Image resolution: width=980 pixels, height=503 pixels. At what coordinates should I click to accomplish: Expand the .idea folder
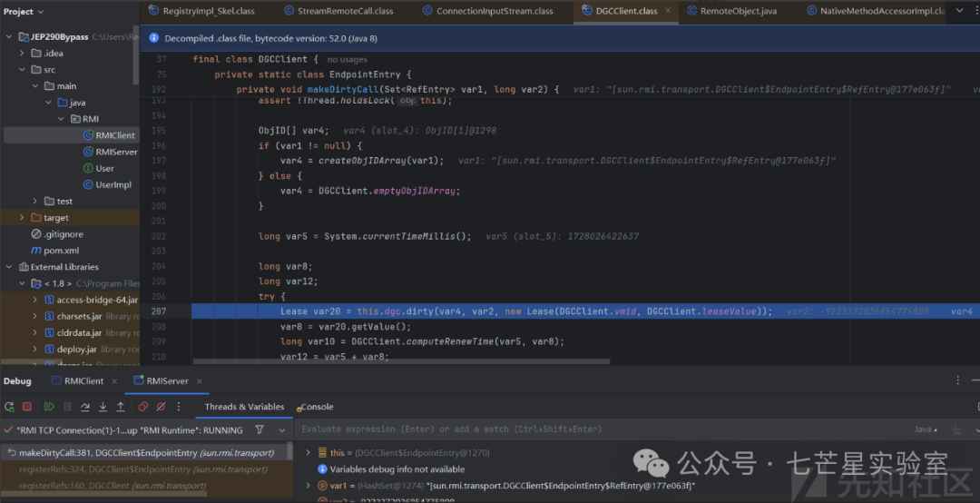tap(23, 54)
